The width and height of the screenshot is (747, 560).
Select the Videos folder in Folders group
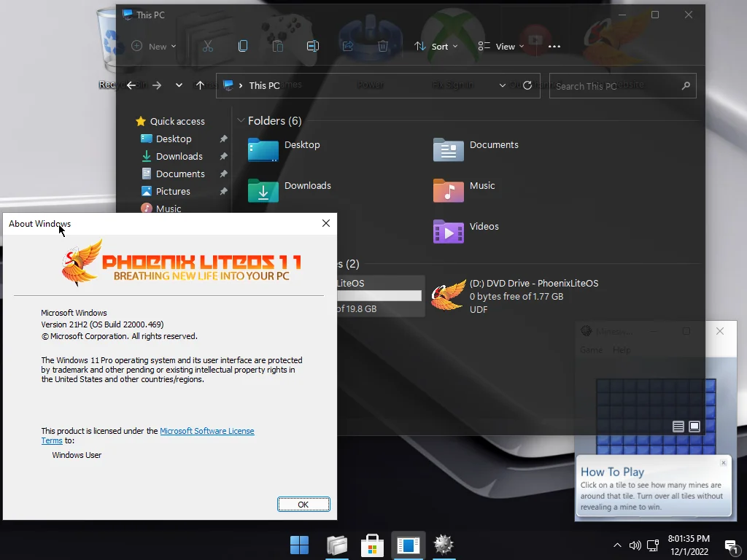pos(466,231)
